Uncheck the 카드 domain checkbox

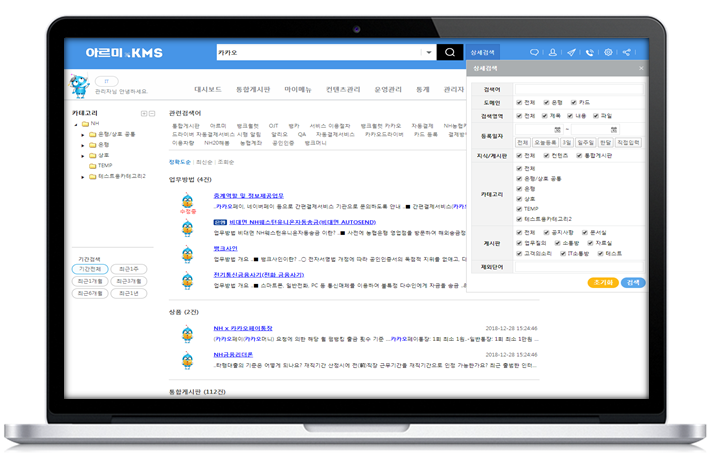pyautogui.click(x=573, y=102)
